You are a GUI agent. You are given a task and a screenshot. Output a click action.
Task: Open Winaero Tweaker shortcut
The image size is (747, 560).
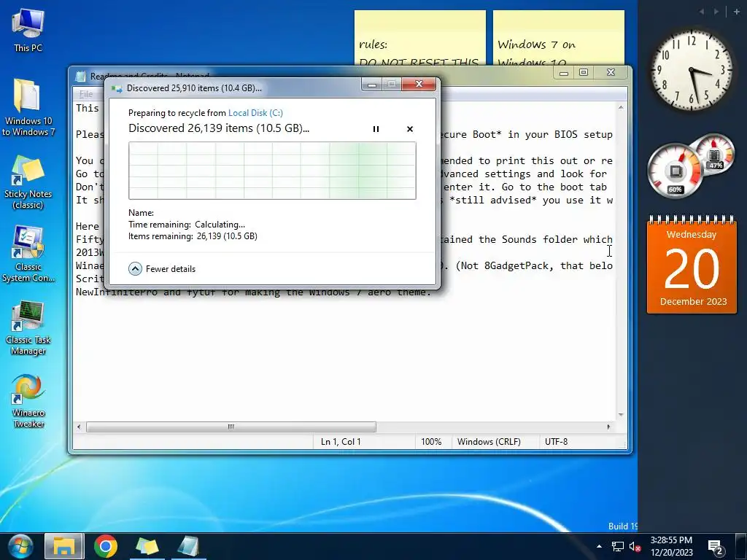click(28, 401)
